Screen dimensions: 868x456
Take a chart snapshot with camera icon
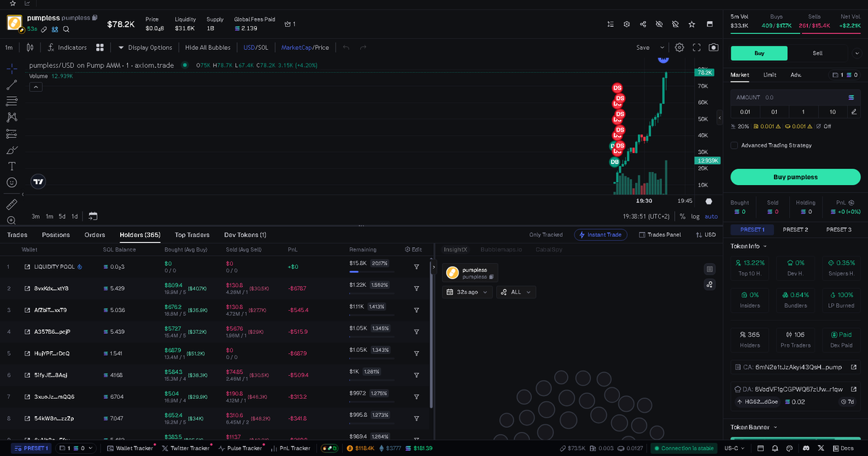pyautogui.click(x=714, y=48)
